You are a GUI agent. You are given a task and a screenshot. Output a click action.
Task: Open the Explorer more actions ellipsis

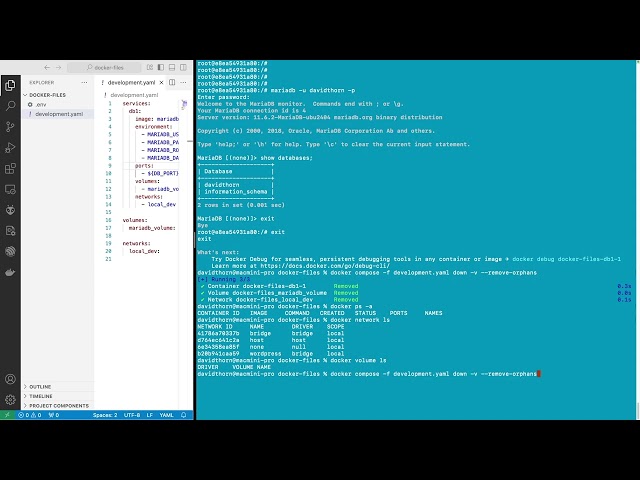coord(84,82)
